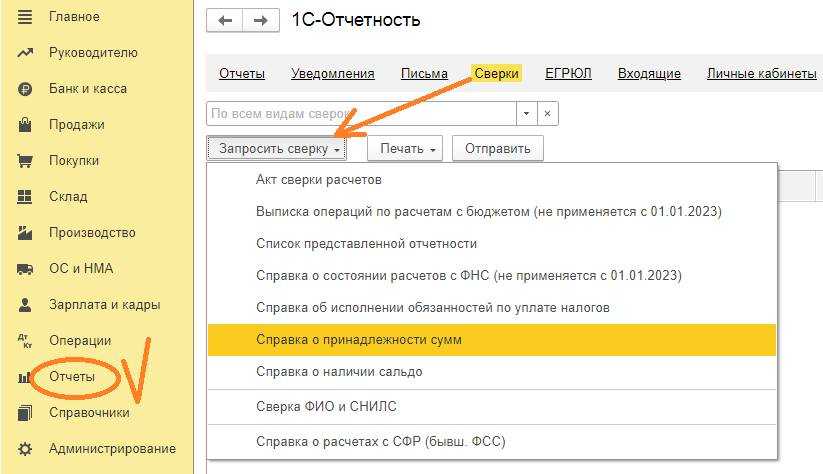Clear the reconciliation type filter with X

547,113
